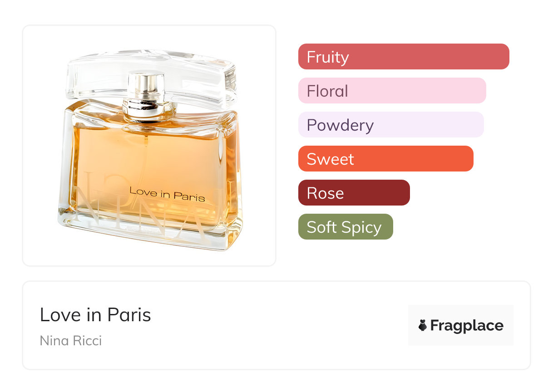Click the green Soft Spicy accord bar

pos(345,227)
